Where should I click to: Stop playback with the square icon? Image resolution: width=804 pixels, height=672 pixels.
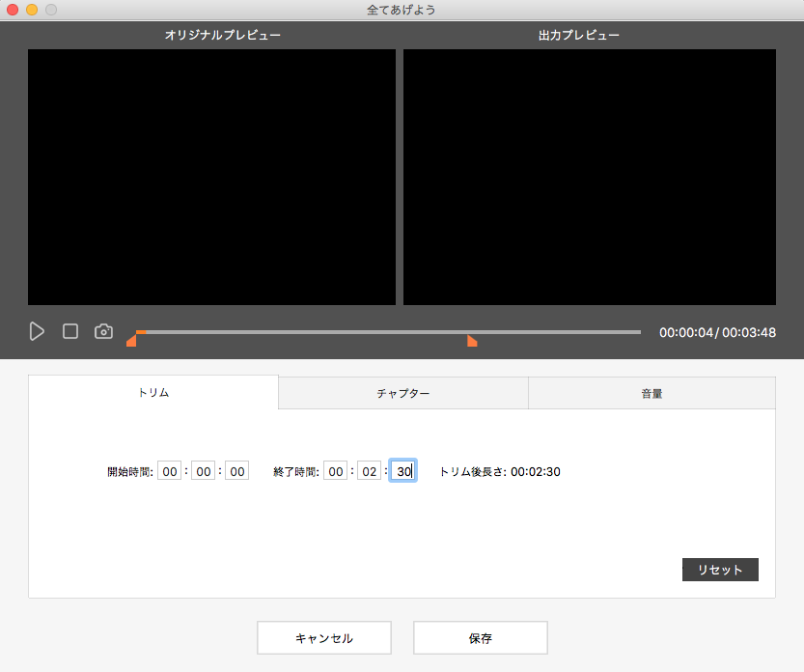(70, 331)
